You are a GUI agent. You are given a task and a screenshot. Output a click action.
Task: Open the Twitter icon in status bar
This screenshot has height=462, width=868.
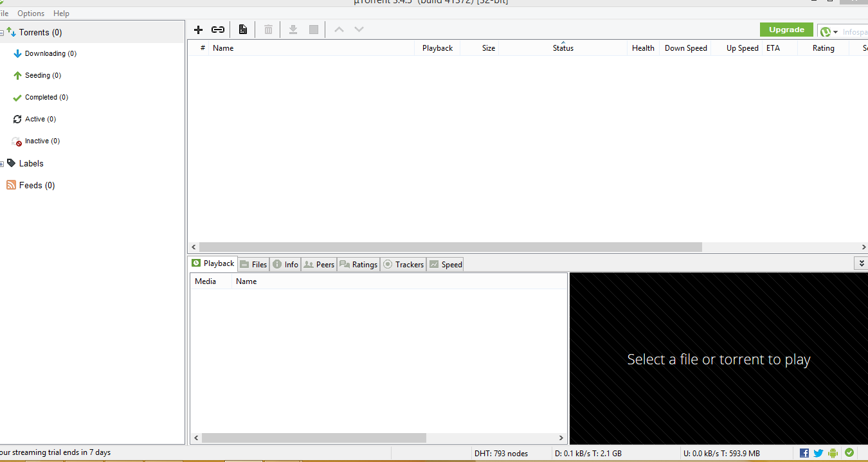(818, 453)
